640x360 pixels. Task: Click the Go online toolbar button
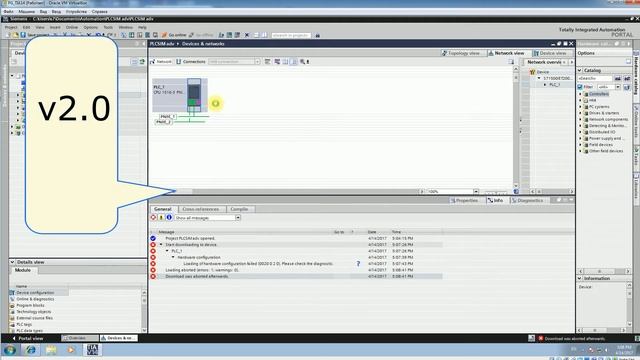(x=173, y=35)
